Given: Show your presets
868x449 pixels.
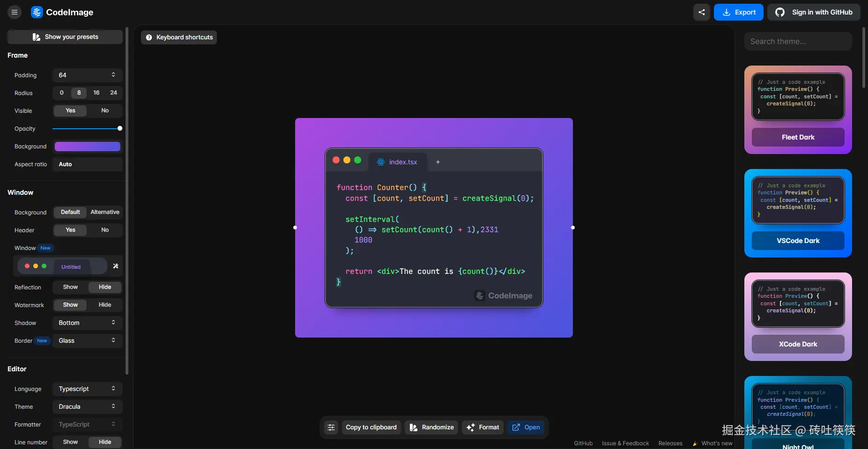Looking at the screenshot, I should 65,37.
